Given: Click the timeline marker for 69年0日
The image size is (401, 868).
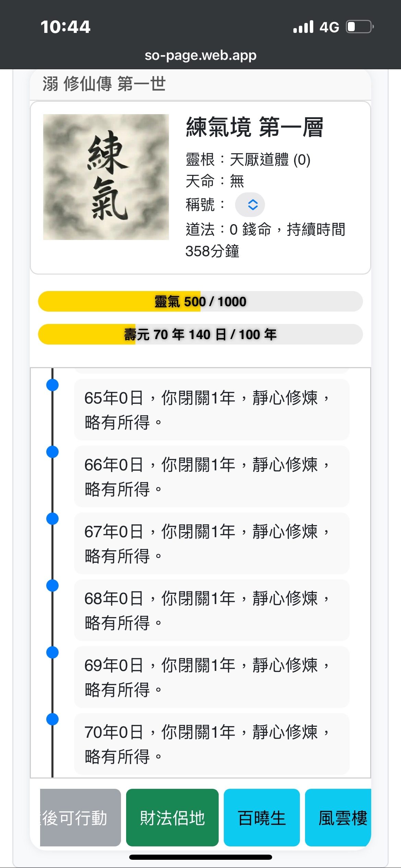Looking at the screenshot, I should click(x=52, y=652).
